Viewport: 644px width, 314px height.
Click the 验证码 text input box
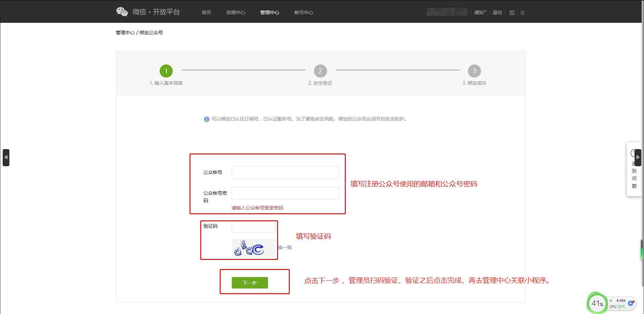(253, 227)
